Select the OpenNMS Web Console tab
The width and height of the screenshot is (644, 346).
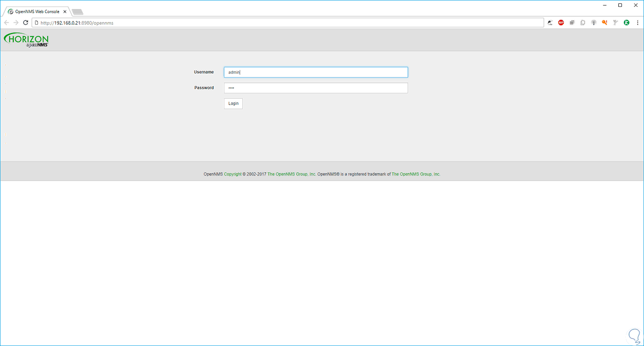point(37,12)
